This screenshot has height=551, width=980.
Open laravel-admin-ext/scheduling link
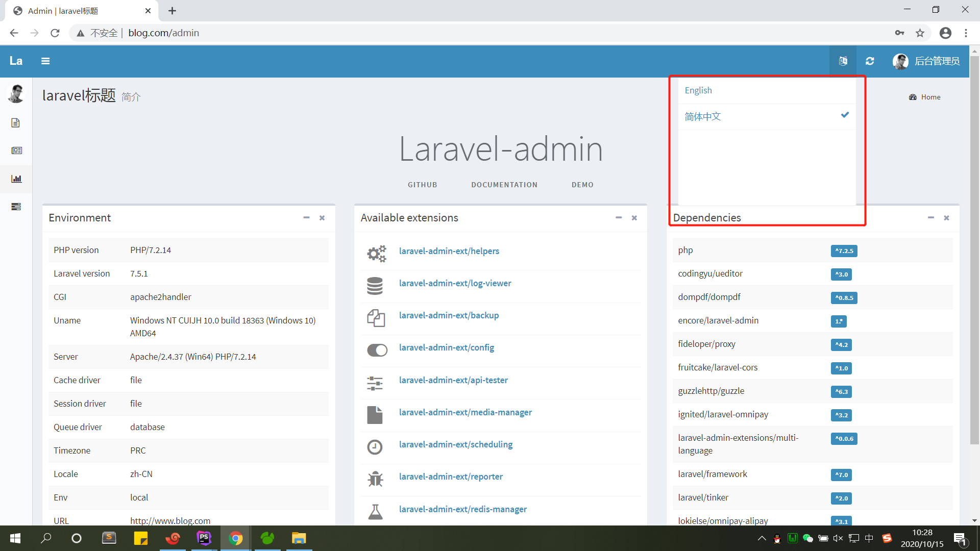point(456,444)
